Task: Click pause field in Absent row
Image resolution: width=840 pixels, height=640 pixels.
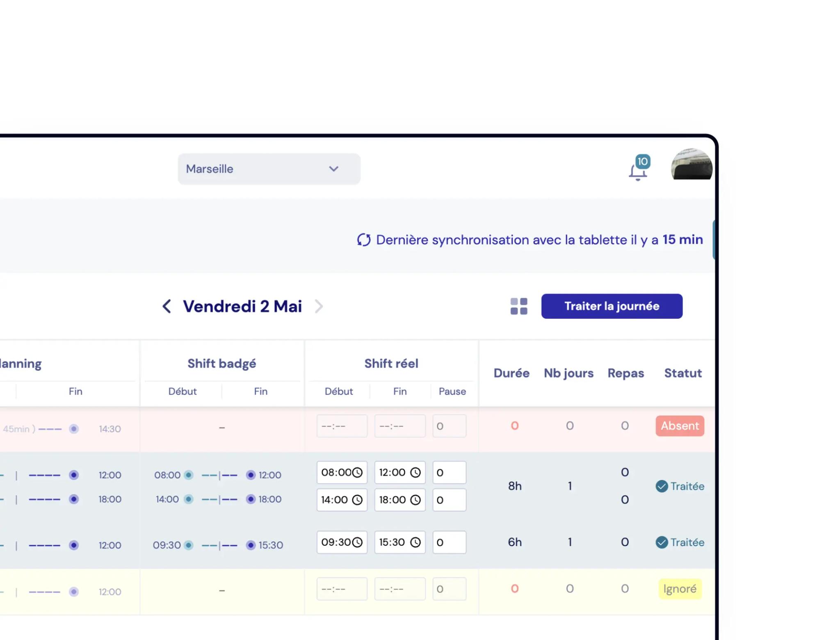Action: (x=449, y=426)
